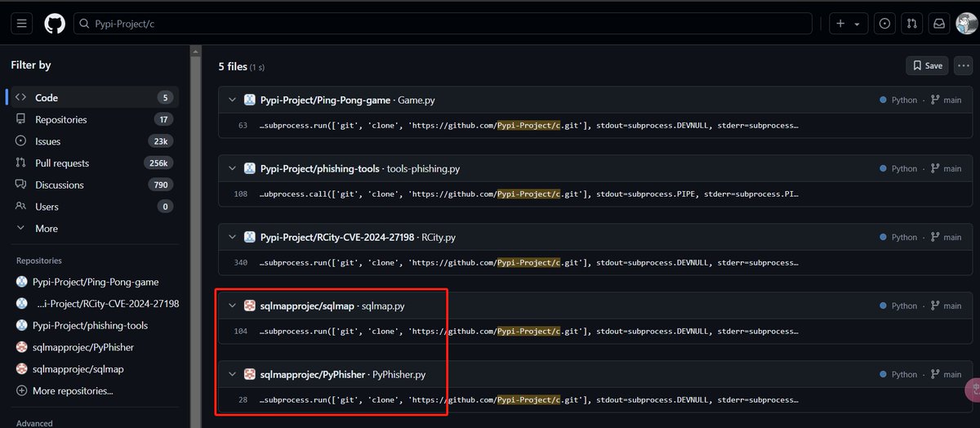Click the sidebar vertical scrollbar
The width and height of the screenshot is (980, 428).
pos(195,237)
